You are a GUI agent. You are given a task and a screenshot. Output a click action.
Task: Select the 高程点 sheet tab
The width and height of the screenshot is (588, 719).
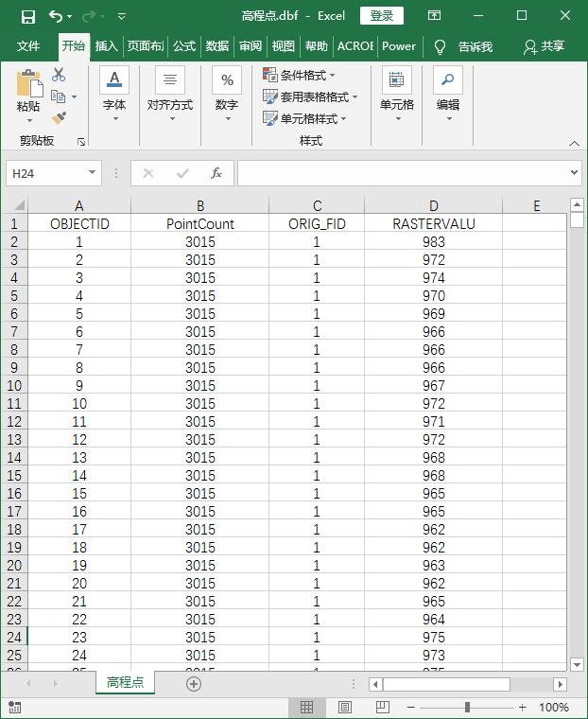tap(125, 682)
